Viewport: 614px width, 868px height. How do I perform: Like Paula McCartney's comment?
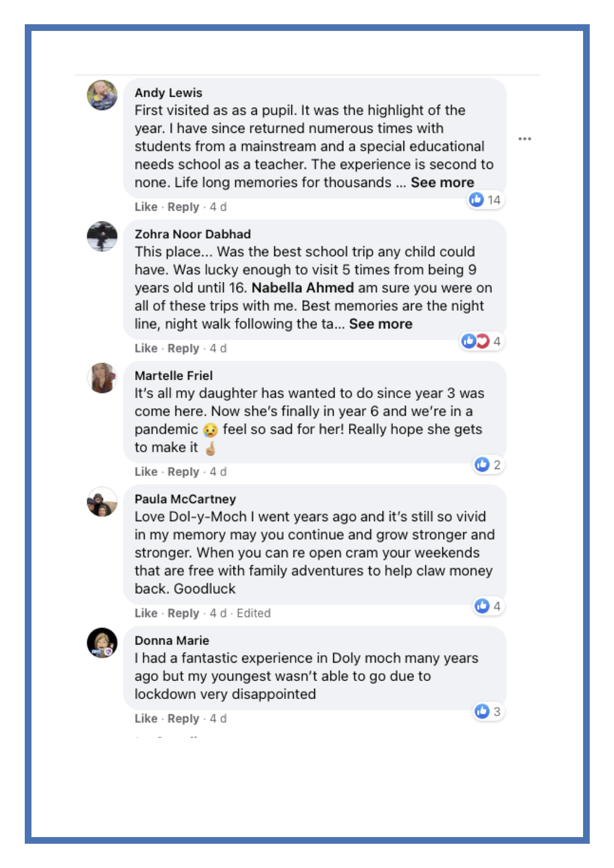coord(146,613)
